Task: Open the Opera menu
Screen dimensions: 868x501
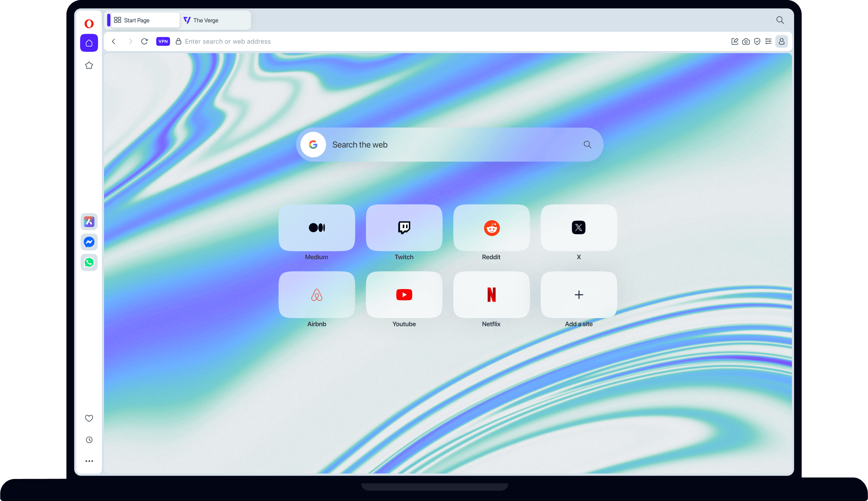Action: click(x=89, y=24)
